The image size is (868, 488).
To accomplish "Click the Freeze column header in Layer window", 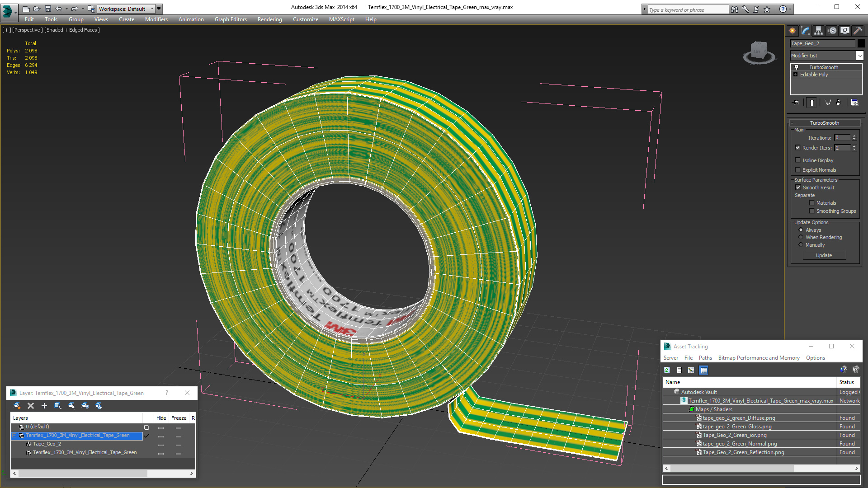I will (179, 418).
